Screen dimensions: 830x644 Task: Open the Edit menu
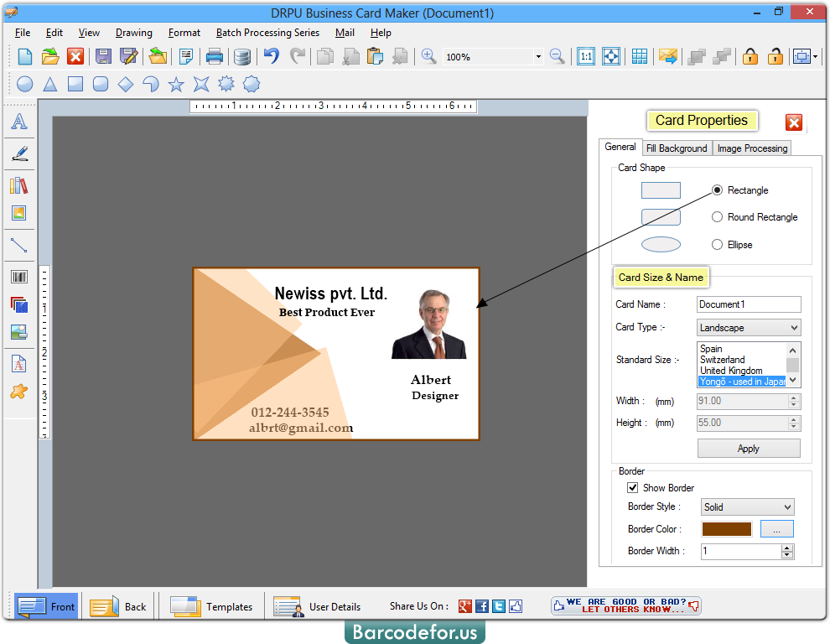(x=54, y=33)
